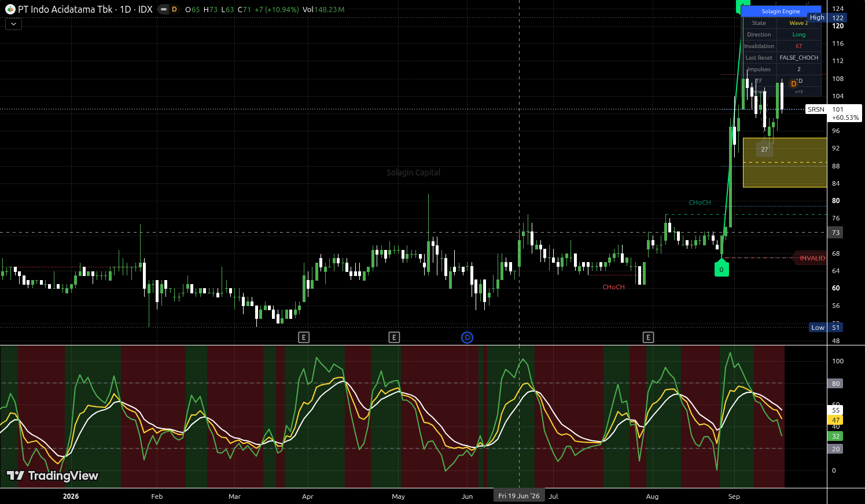The width and height of the screenshot is (865, 504).
Task: Click the 2026 label on the time axis
Action: [x=71, y=496]
